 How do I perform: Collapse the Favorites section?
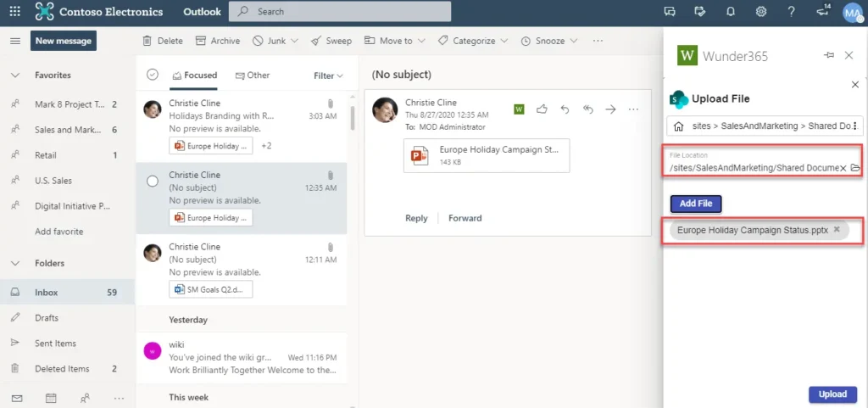(14, 75)
